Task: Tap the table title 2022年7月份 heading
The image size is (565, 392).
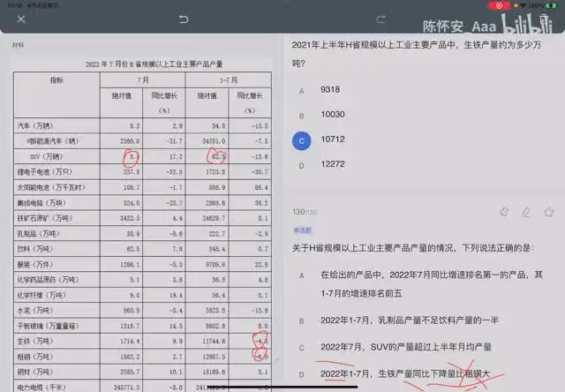Action: 146,64
